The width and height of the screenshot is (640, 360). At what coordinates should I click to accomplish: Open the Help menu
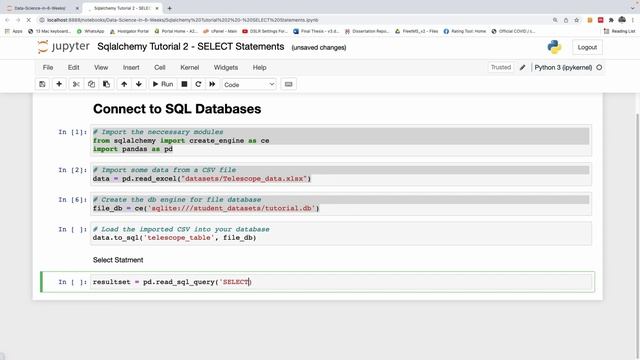[x=259, y=67]
